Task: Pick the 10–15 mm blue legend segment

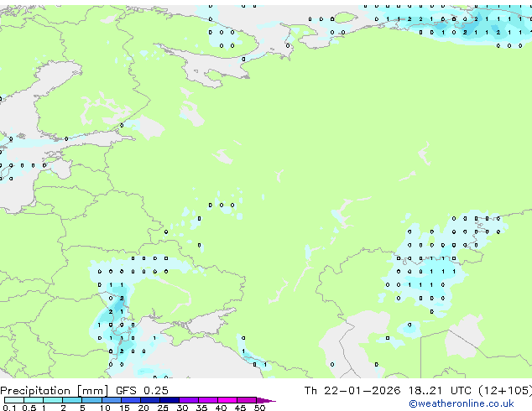Action: (112, 400)
